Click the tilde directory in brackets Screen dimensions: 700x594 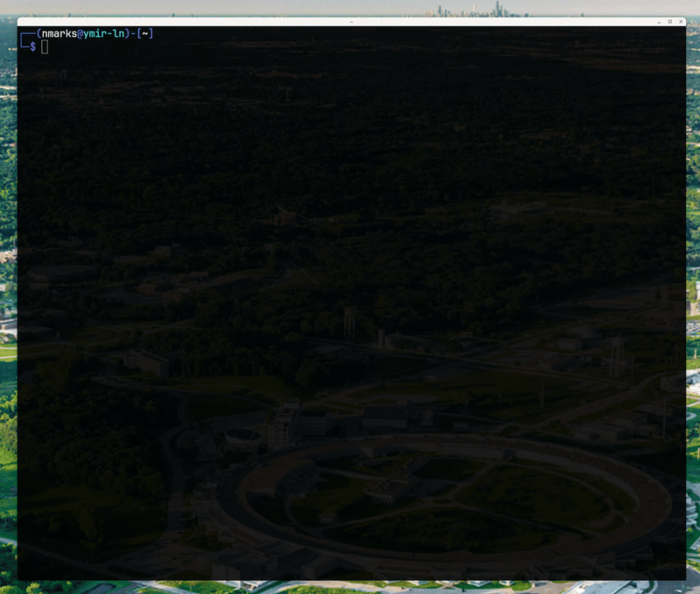(145, 34)
